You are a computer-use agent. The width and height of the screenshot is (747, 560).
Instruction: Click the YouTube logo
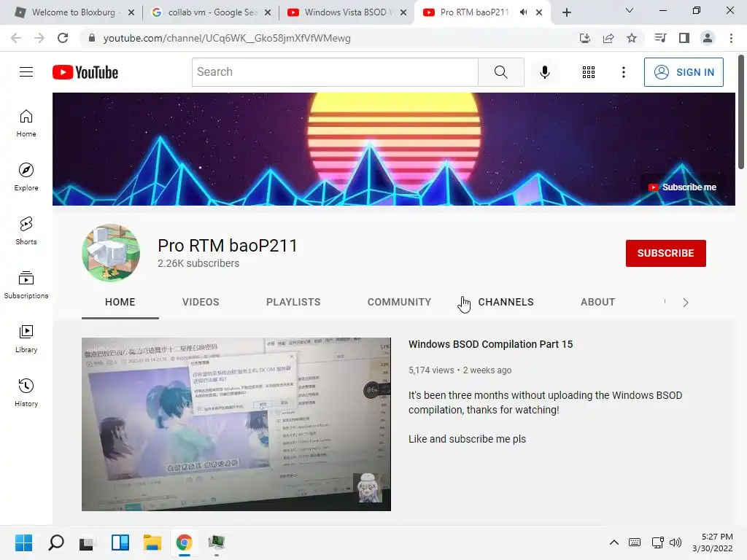click(85, 72)
